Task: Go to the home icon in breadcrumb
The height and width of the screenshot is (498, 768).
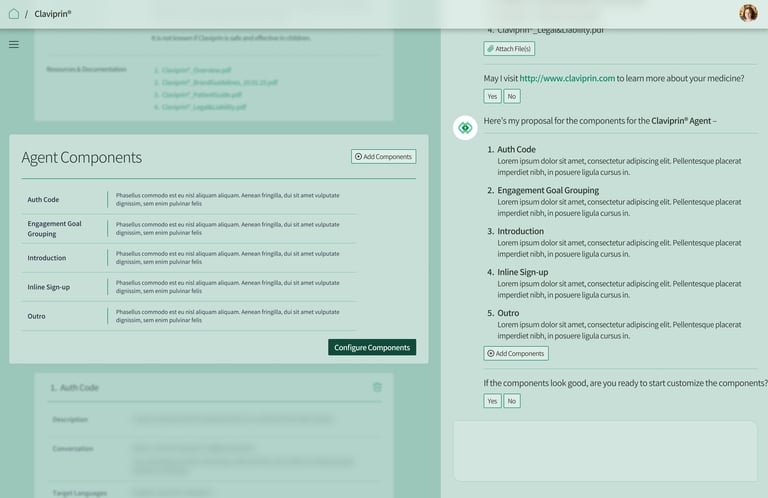Action: (x=14, y=14)
